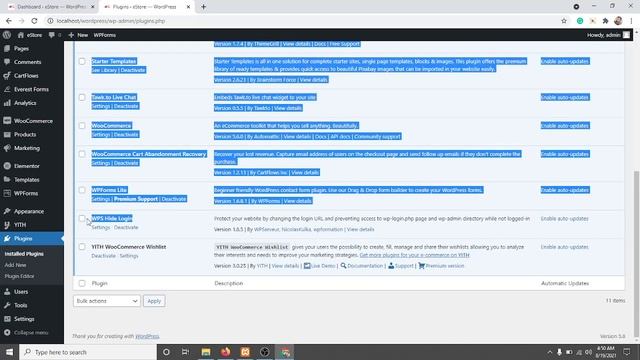This screenshot has width=640, height=360.
Task: Switch to Dashboard eStore browser tab
Action: point(51,7)
